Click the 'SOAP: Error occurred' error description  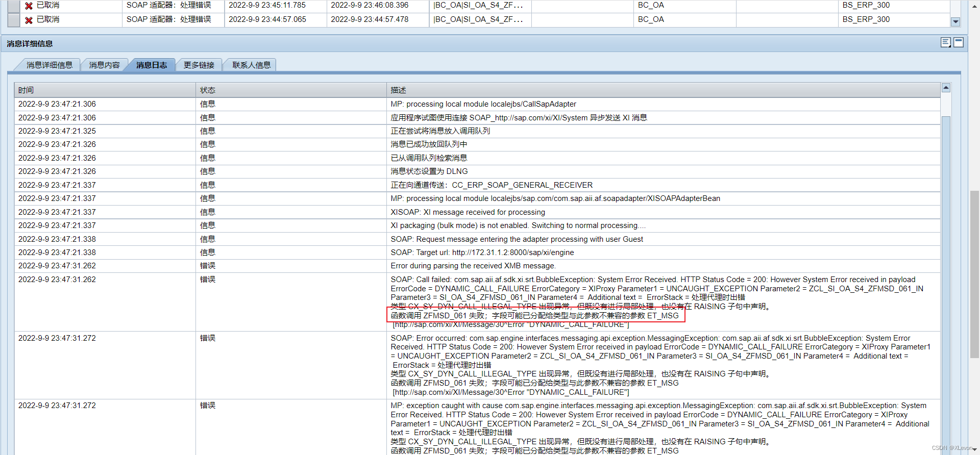click(660, 365)
